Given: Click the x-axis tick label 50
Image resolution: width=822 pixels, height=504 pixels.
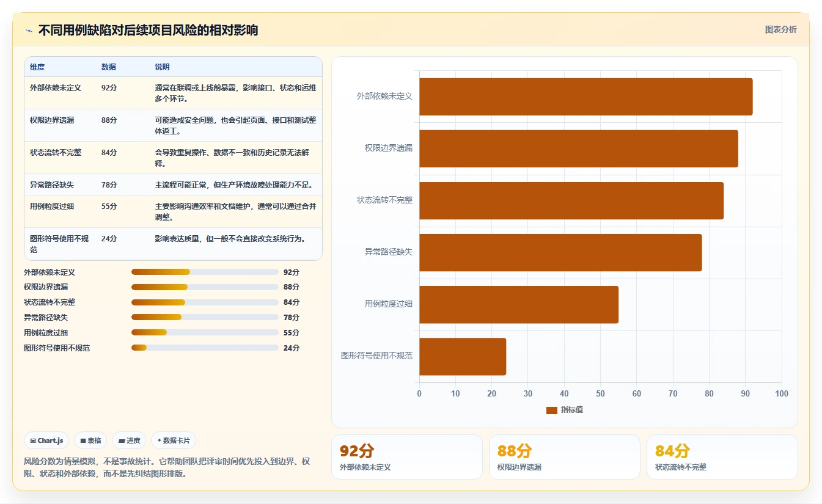Looking at the screenshot, I should pyautogui.click(x=600, y=394).
